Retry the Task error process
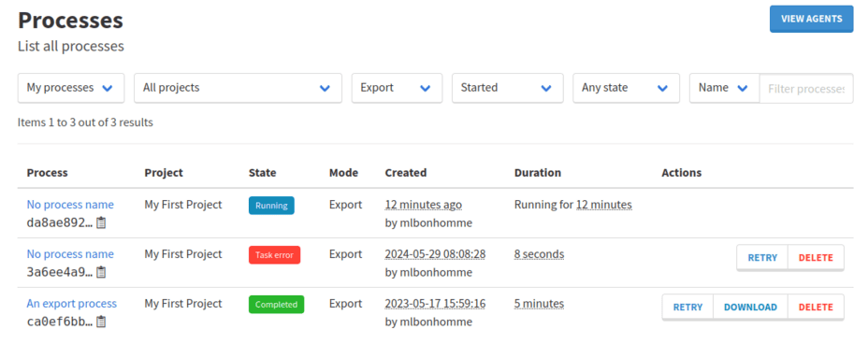868x344 pixels. pyautogui.click(x=762, y=258)
